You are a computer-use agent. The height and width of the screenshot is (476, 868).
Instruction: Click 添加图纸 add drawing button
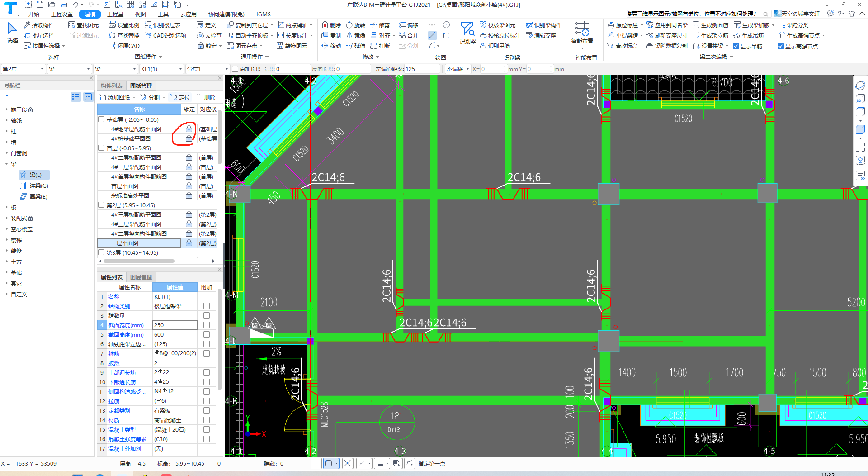pyautogui.click(x=116, y=97)
